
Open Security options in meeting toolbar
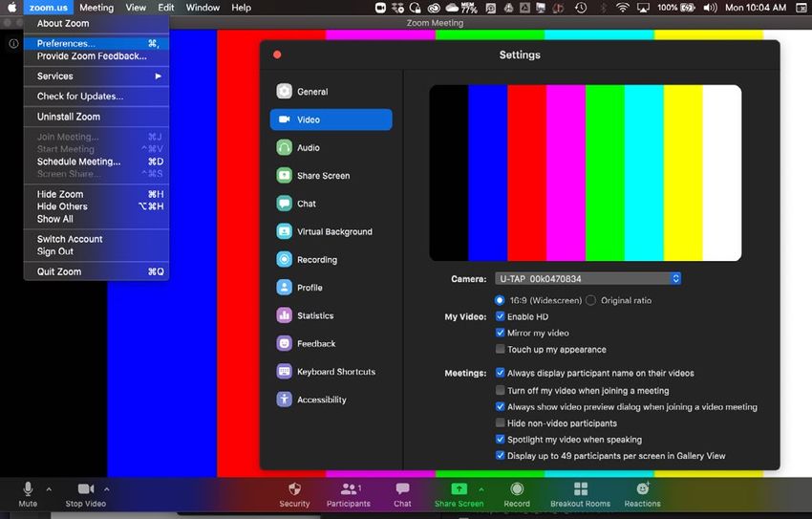click(x=294, y=494)
